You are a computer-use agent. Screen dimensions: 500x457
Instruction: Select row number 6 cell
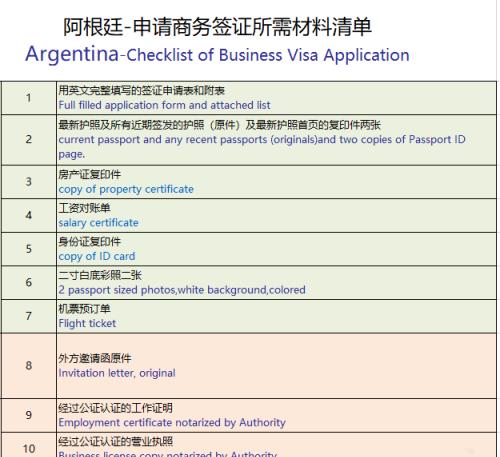pos(29,283)
